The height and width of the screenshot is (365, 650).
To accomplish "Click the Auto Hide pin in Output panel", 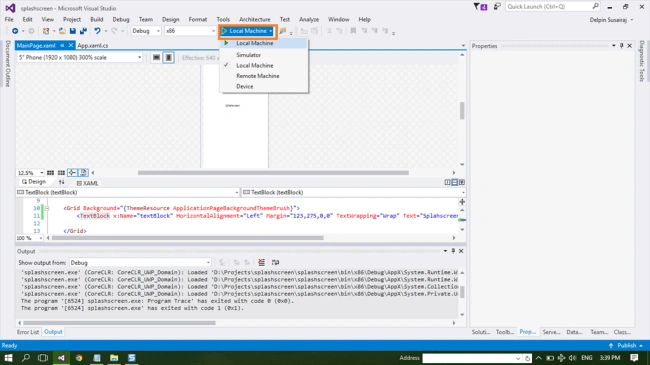I will pos(453,251).
